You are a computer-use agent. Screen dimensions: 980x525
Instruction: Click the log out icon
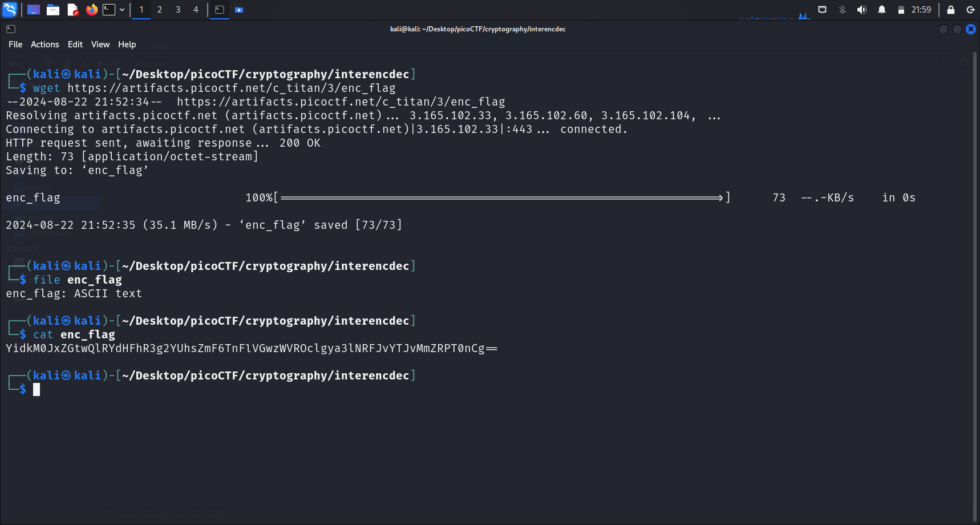pos(970,10)
